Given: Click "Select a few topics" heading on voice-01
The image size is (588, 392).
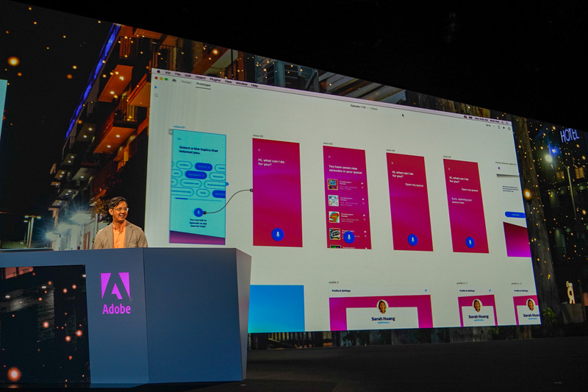Looking at the screenshot, I should pyautogui.click(x=198, y=151).
